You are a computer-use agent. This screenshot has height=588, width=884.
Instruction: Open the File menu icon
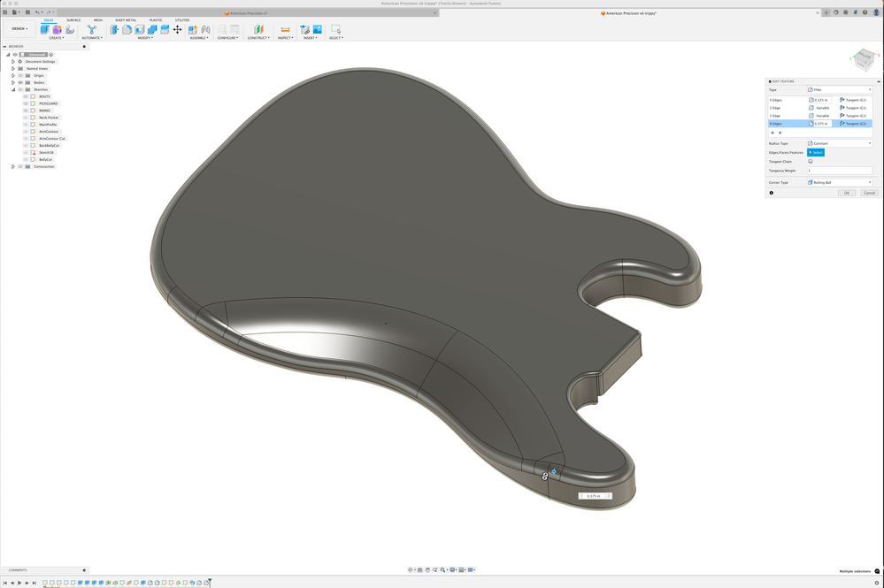(x=15, y=11)
